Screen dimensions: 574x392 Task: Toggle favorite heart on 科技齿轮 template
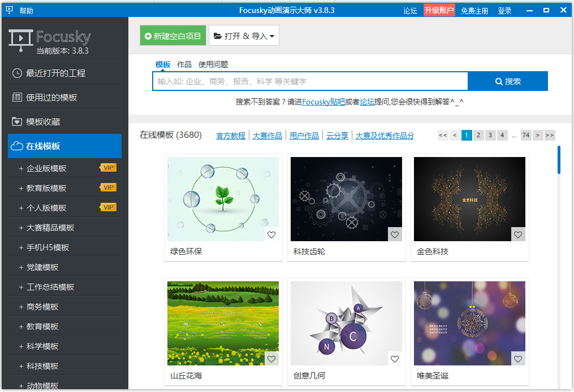coord(395,235)
